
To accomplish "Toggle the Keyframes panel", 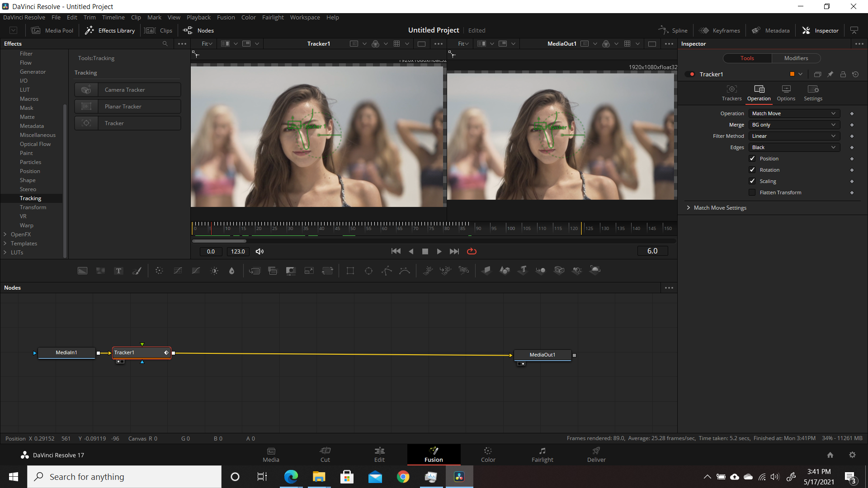I will pos(719,30).
